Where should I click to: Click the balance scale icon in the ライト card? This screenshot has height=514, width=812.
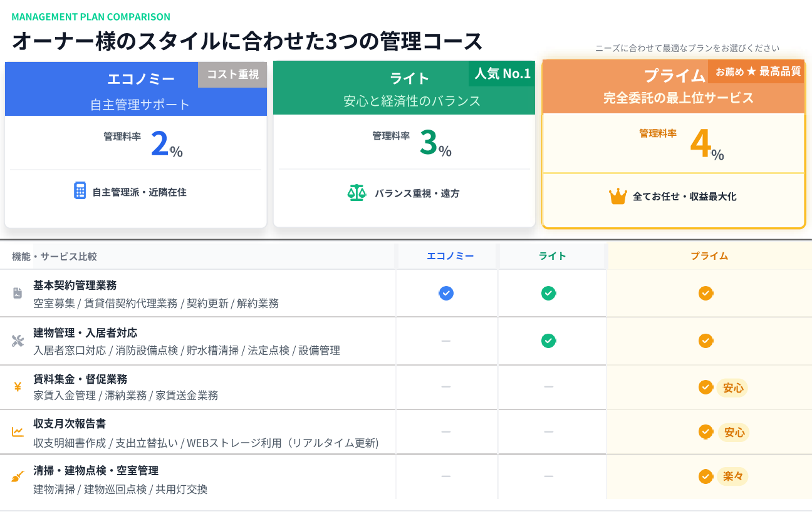357,192
